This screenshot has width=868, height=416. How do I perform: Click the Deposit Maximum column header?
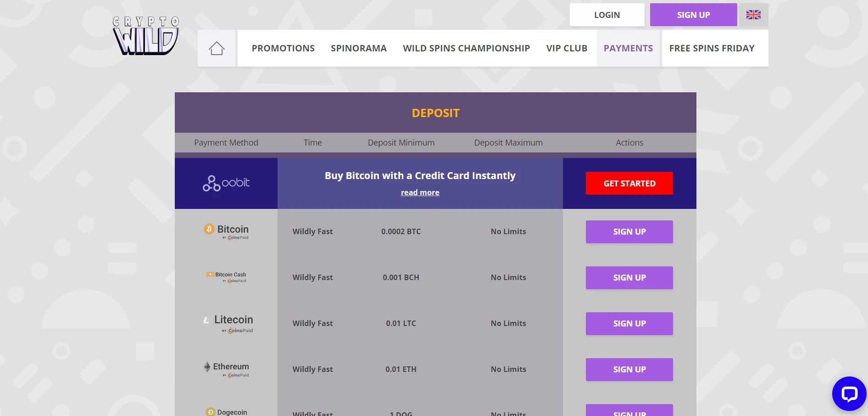(x=508, y=143)
